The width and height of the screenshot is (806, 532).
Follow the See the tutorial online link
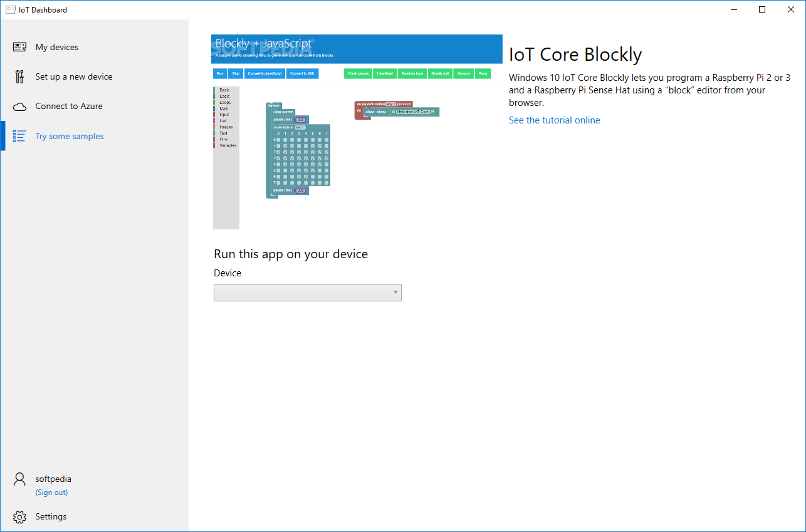pyautogui.click(x=554, y=120)
